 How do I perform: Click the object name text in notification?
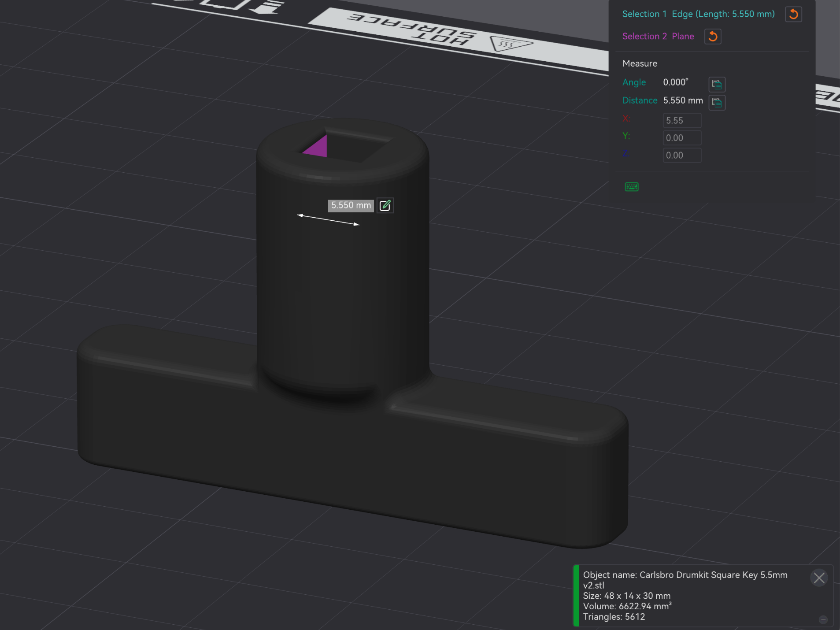pos(685,580)
